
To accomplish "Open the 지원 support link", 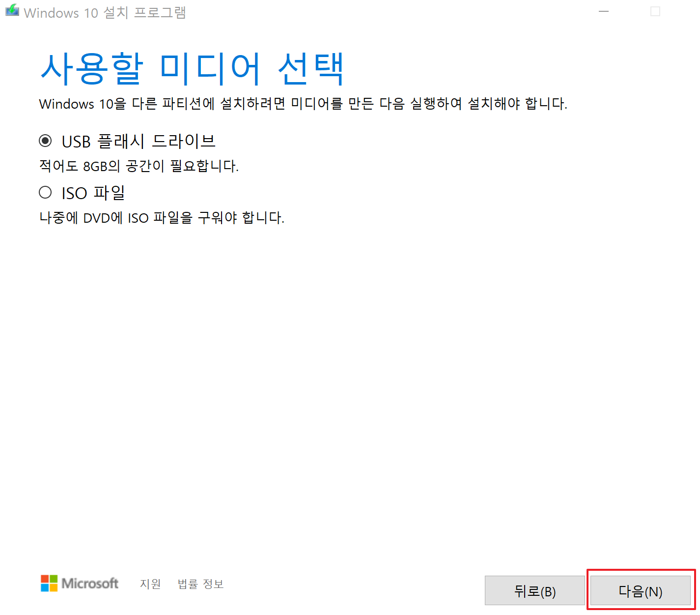I will coord(150,584).
